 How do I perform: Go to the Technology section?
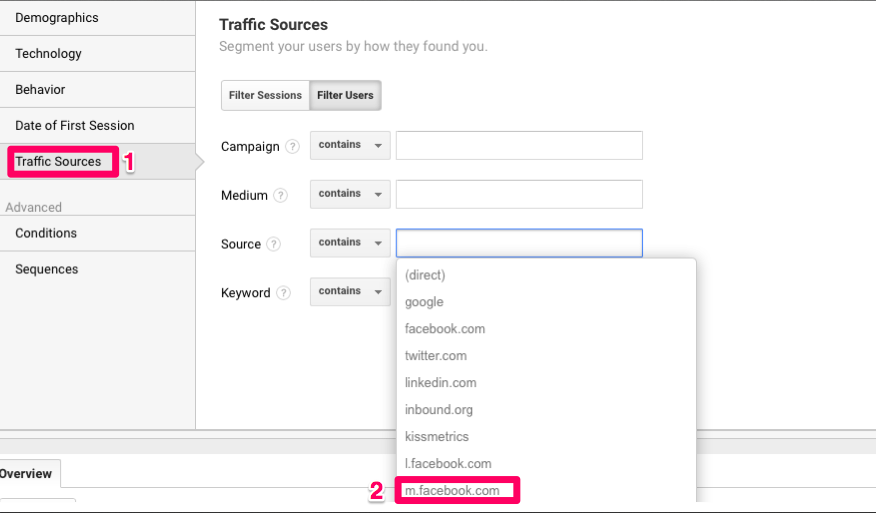98,54
